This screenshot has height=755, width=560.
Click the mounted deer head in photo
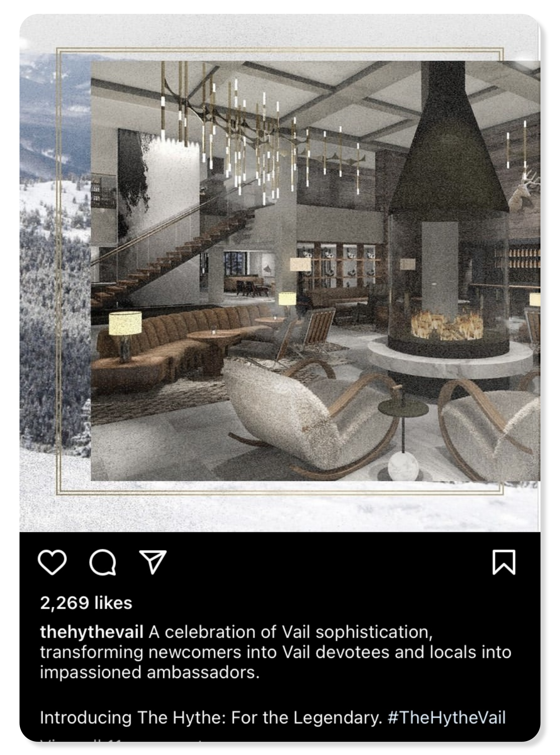tap(525, 192)
